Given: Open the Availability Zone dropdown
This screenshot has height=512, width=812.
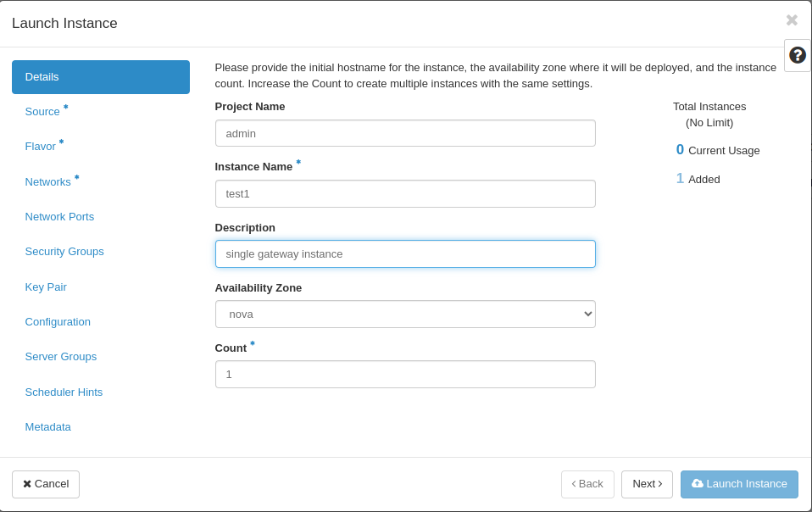Looking at the screenshot, I should 405,314.
